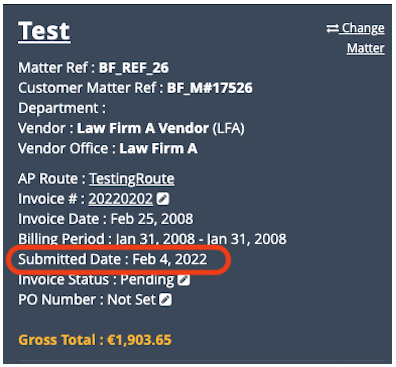Edit the Invoice Status using its pencil icon
The width and height of the screenshot is (396, 367).
(184, 279)
